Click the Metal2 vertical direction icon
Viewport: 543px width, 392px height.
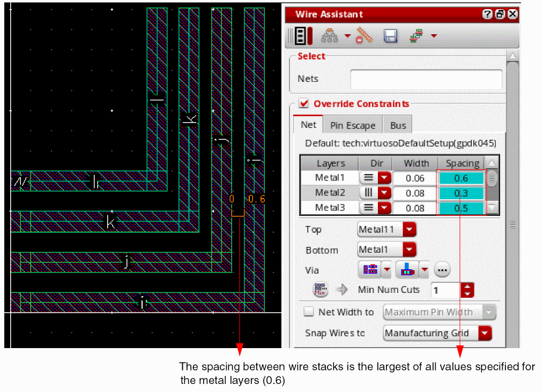(368, 193)
